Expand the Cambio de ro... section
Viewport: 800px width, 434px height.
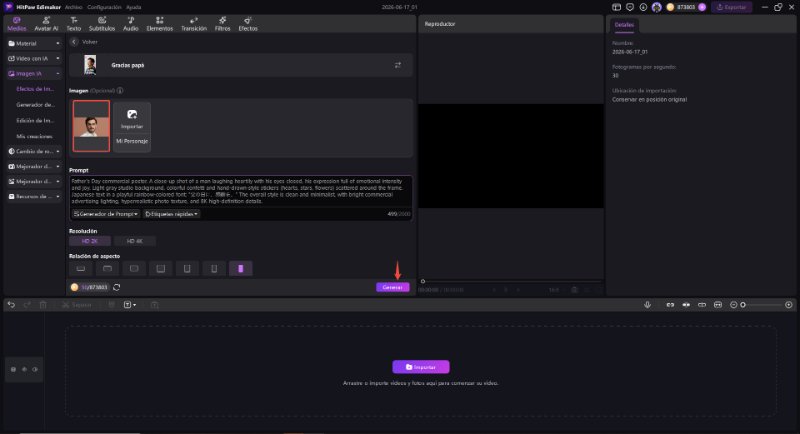34,151
